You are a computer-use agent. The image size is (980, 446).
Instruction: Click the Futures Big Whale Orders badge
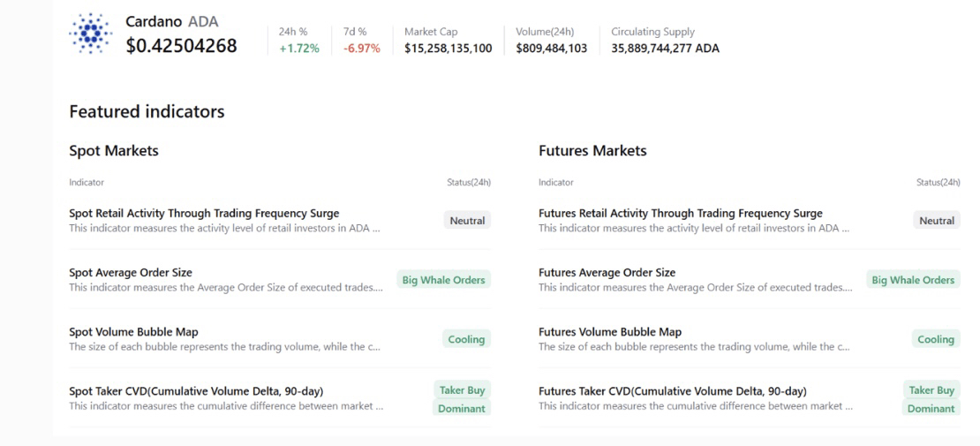913,280
